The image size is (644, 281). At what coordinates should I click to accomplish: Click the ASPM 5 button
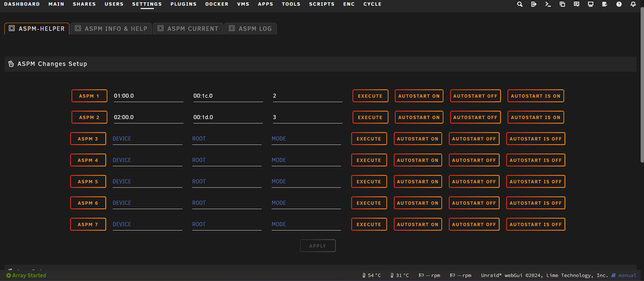coord(88,181)
